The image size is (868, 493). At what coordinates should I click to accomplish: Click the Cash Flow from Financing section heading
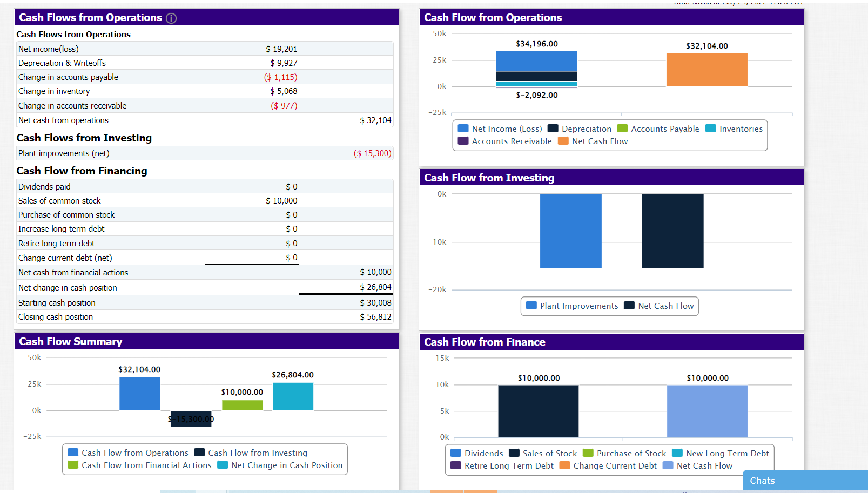pyautogui.click(x=82, y=171)
